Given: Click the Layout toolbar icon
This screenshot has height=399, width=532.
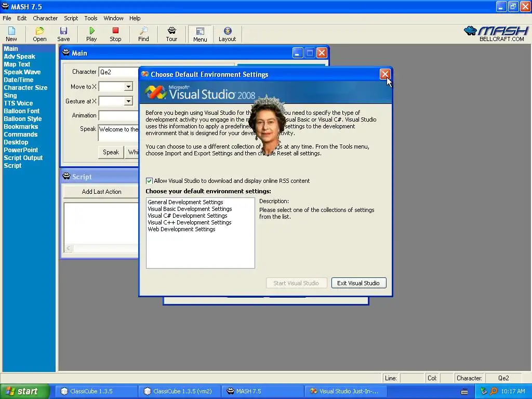Looking at the screenshot, I should (228, 34).
